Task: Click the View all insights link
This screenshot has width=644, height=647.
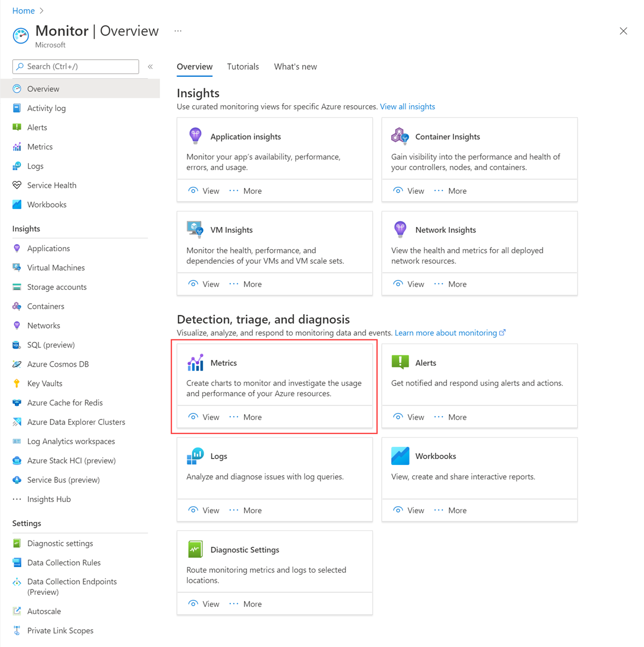Action: 407,106
